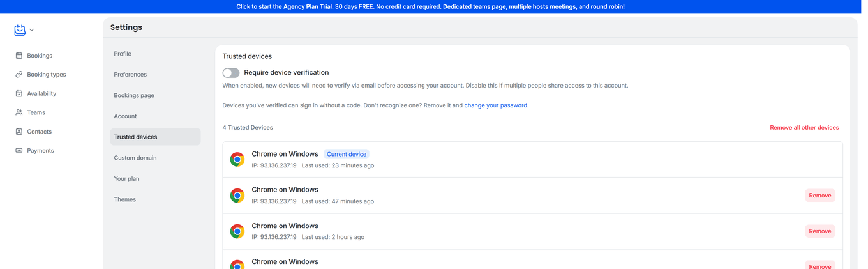Select the Profile settings tab
This screenshot has height=269, width=868.
click(155, 54)
